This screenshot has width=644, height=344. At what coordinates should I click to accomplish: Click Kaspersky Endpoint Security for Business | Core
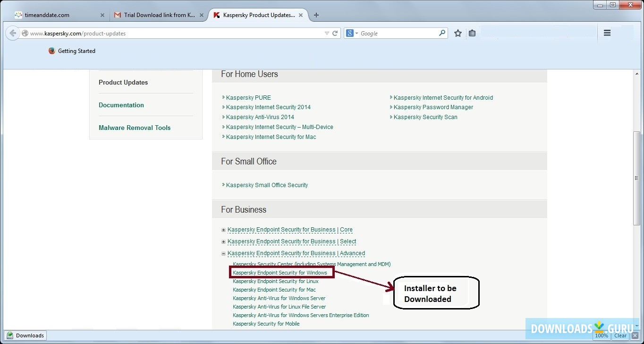coord(290,230)
